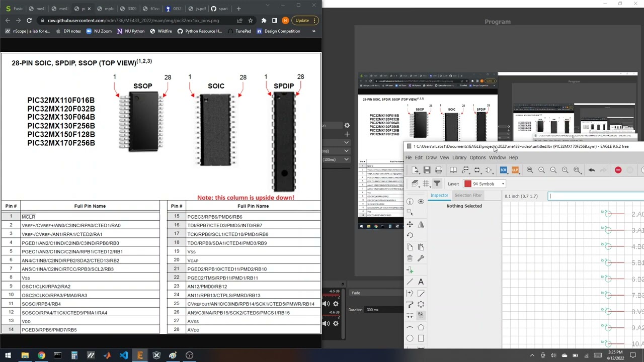
Task: Select the Rotate tool in EAGLE
Action: [x=410, y=235]
